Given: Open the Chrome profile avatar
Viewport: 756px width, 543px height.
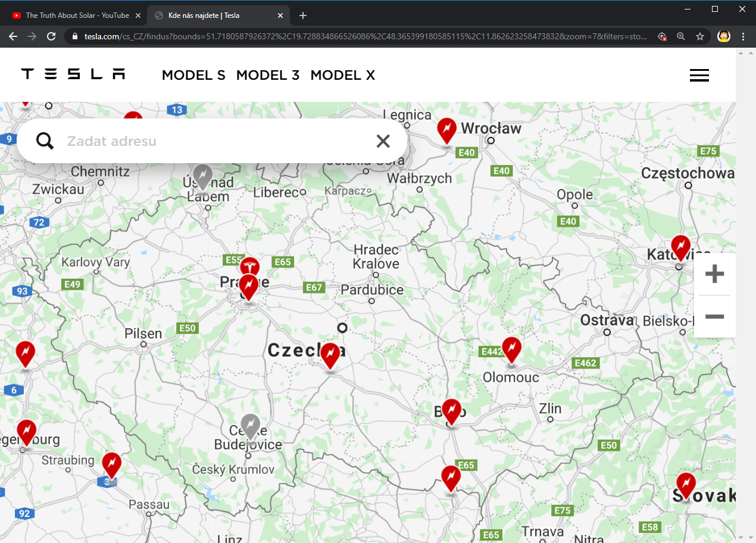Looking at the screenshot, I should pyautogui.click(x=724, y=36).
